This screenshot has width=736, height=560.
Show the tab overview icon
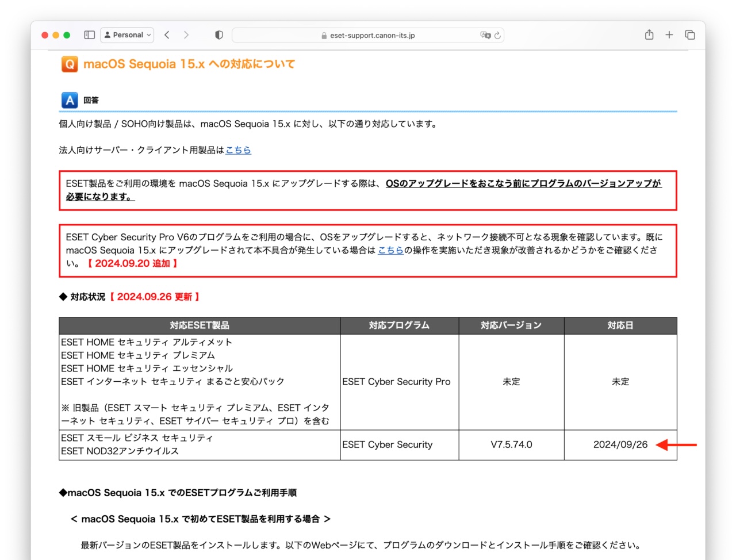click(690, 35)
